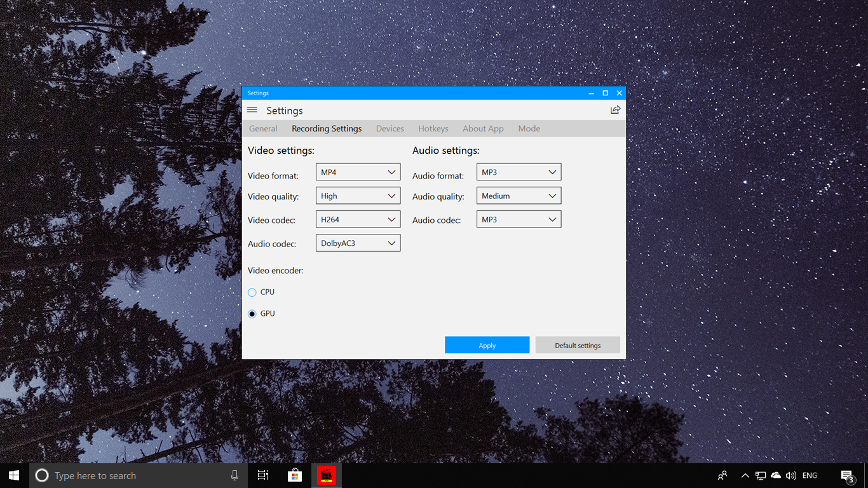868x488 pixels.
Task: Open the screen recorder app from the taskbar
Action: [x=326, y=475]
